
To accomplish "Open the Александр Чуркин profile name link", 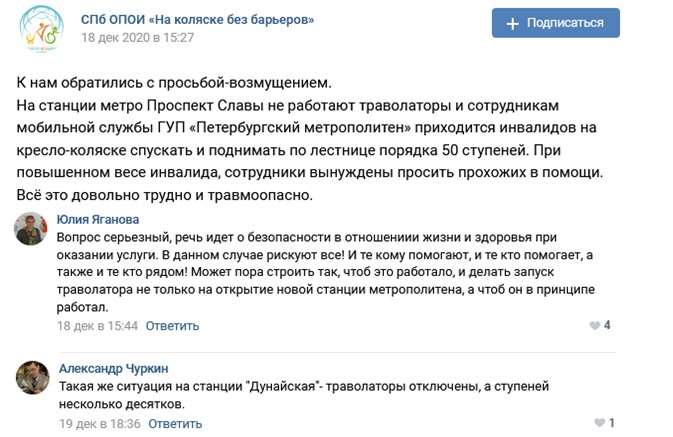I will 113,368.
